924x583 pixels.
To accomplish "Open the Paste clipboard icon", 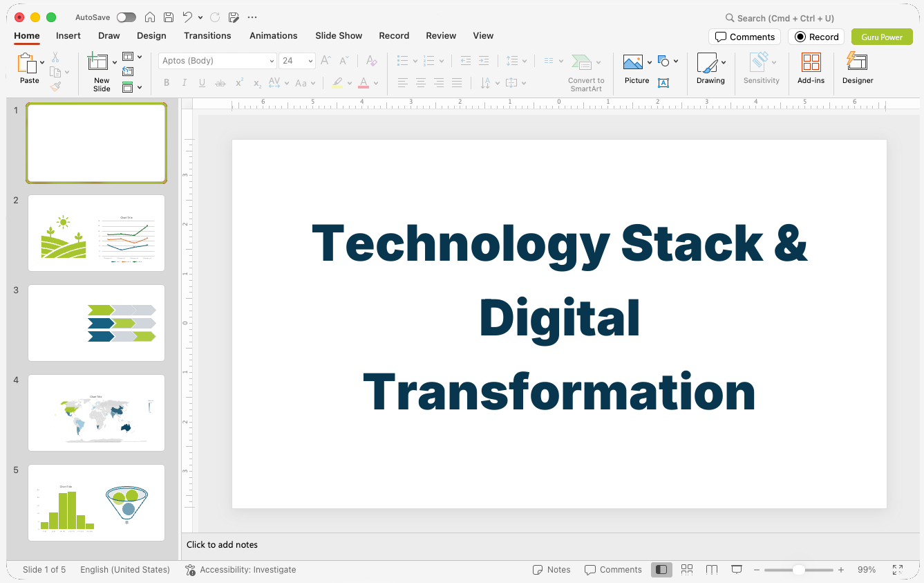I will pyautogui.click(x=28, y=64).
